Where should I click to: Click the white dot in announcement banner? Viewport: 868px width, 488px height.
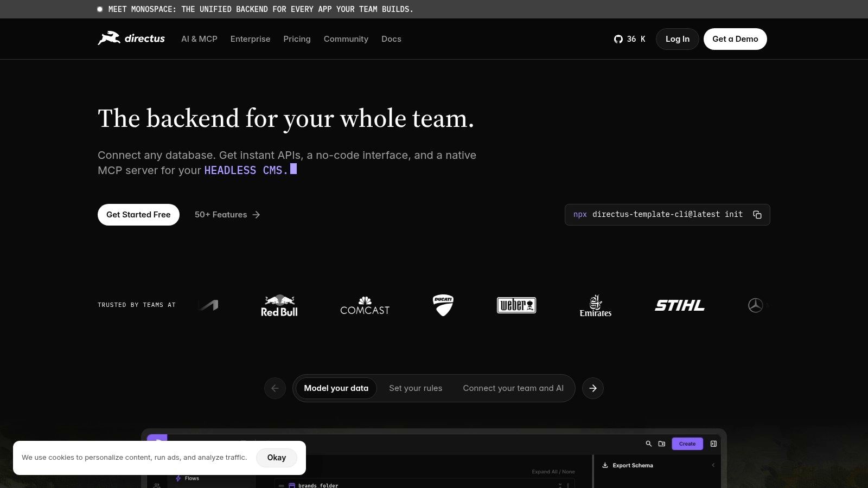pos(100,9)
